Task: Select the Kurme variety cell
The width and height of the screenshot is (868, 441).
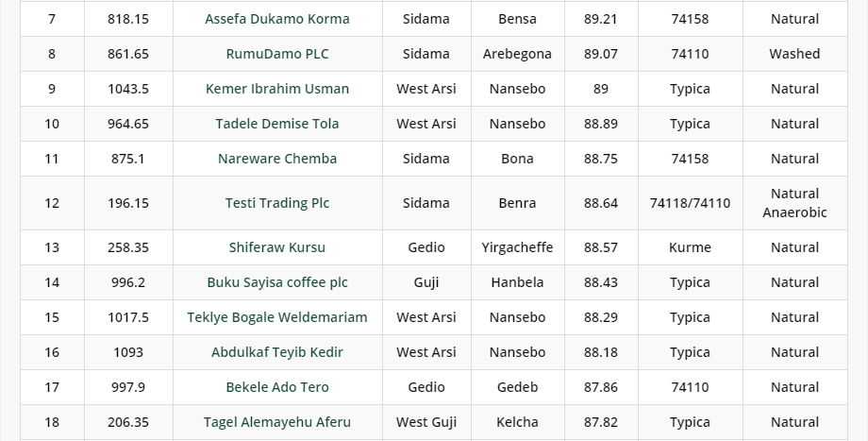Action: click(x=690, y=247)
